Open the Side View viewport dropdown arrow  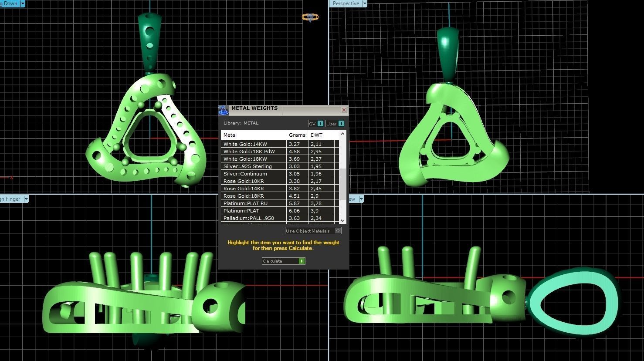361,199
